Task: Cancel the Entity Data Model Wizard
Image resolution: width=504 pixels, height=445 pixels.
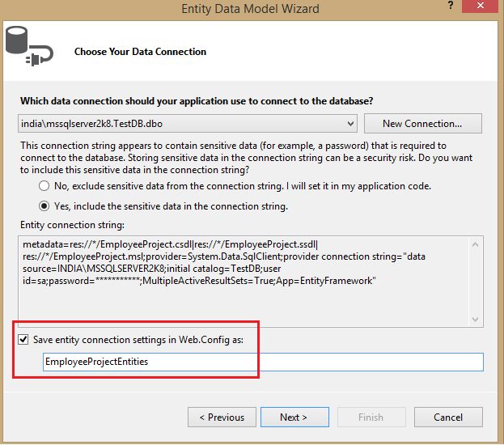Action: (x=447, y=417)
